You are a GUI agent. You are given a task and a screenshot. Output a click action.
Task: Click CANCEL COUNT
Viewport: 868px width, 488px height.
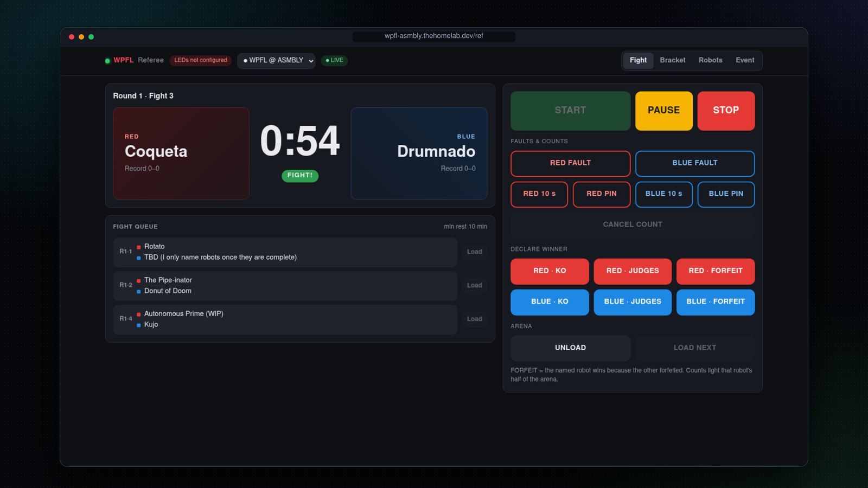(x=633, y=225)
